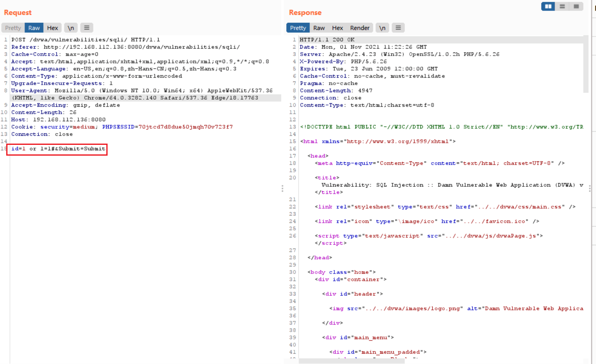Click the Response panel horizontal scrollbar
Viewport: 596px width, 364px height.
352,361
